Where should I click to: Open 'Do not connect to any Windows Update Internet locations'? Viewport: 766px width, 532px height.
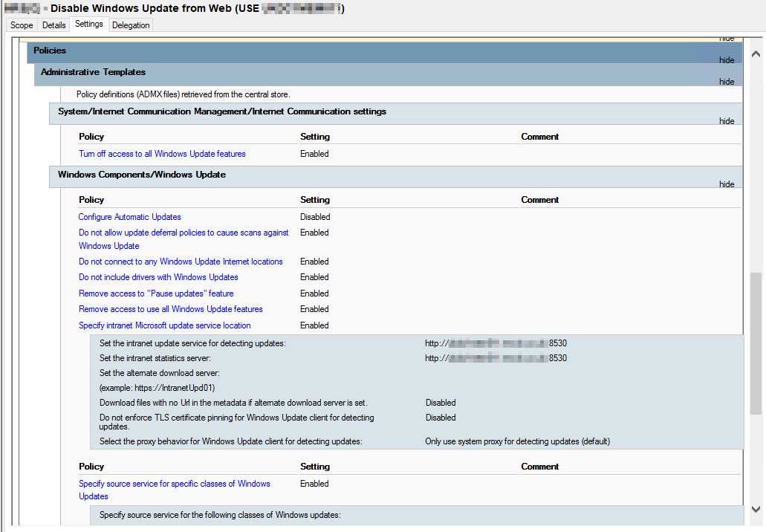coord(181,262)
